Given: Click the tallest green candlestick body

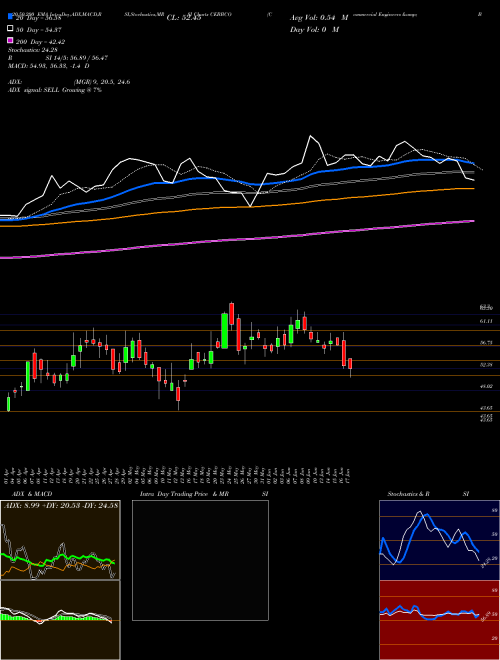Looking at the screenshot, I should (225, 330).
